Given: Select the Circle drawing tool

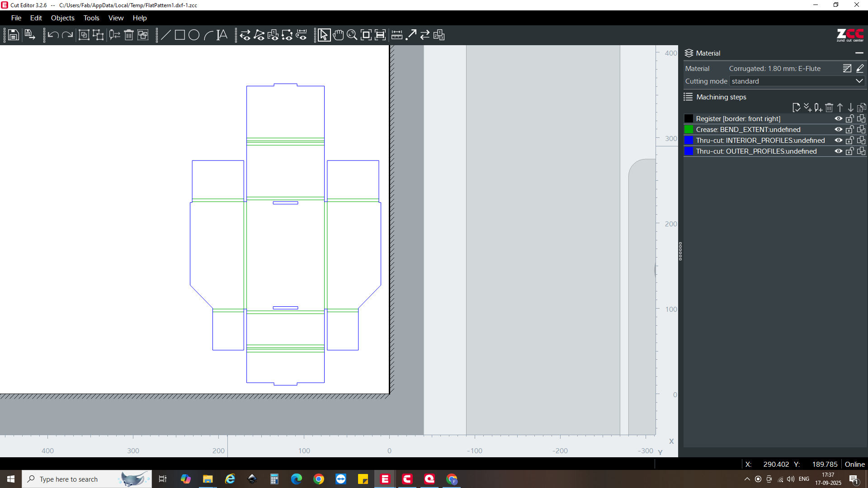Looking at the screenshot, I should tap(194, 35).
